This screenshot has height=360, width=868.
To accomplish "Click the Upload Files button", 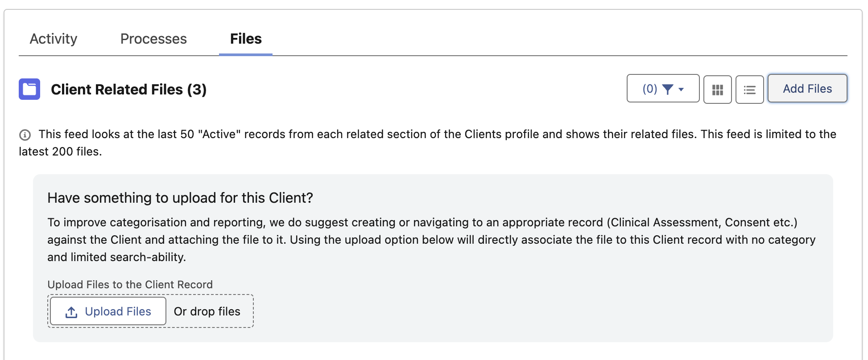I will 108,311.
